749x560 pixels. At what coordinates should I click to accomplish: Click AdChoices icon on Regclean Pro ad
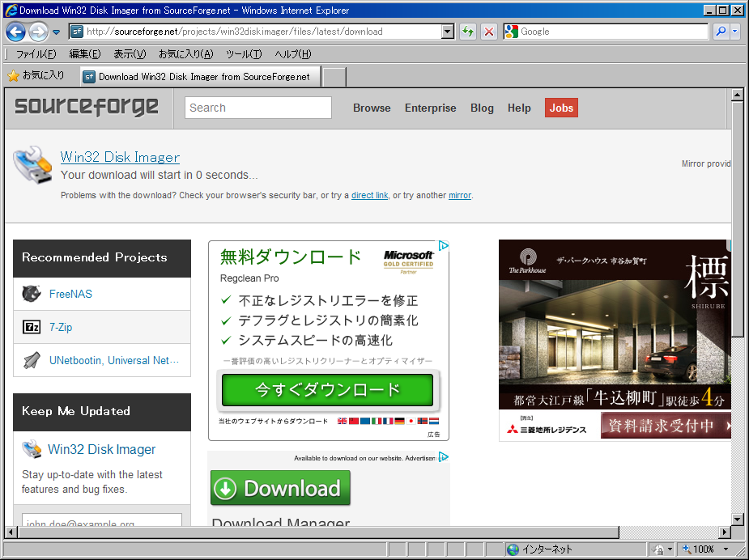[443, 246]
